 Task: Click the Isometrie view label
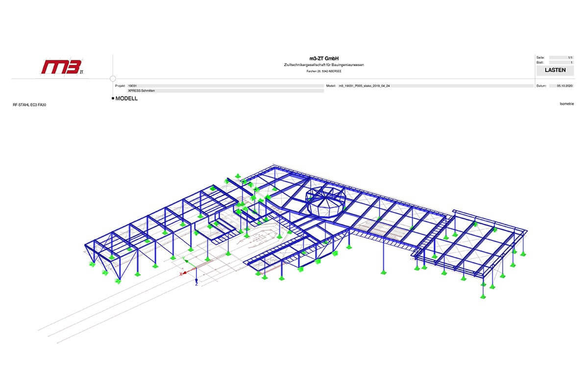coord(566,104)
